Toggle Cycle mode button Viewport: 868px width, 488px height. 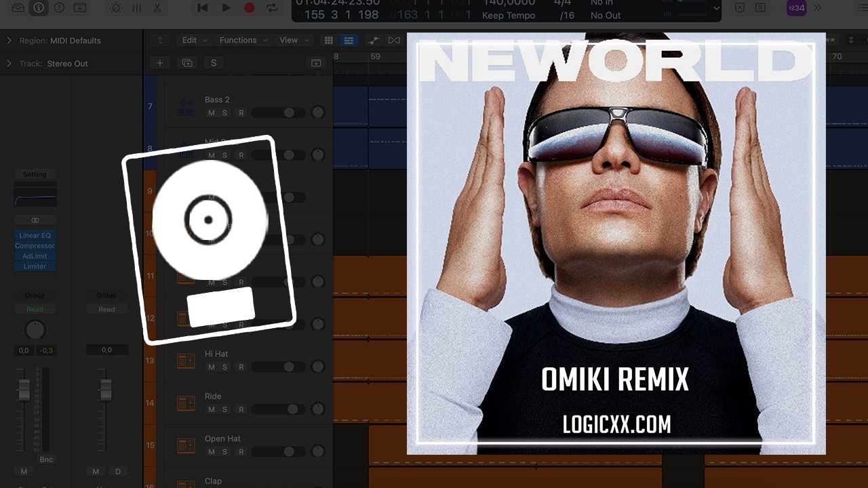click(x=272, y=7)
